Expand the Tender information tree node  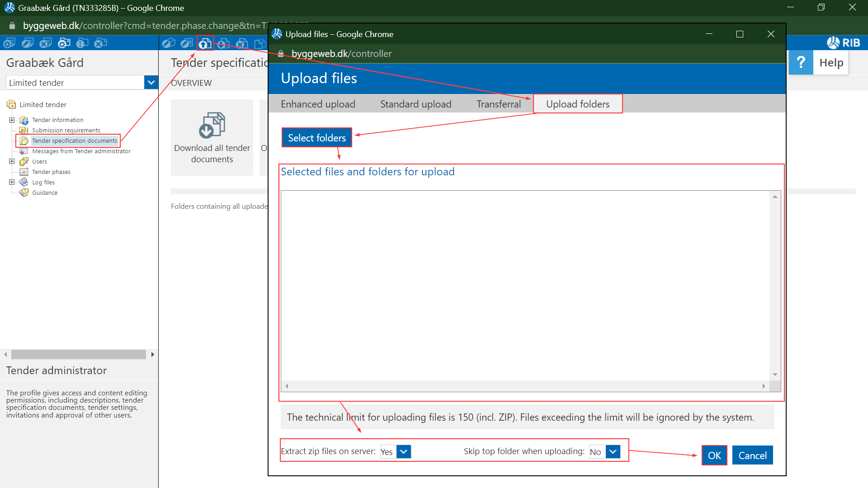(12, 120)
